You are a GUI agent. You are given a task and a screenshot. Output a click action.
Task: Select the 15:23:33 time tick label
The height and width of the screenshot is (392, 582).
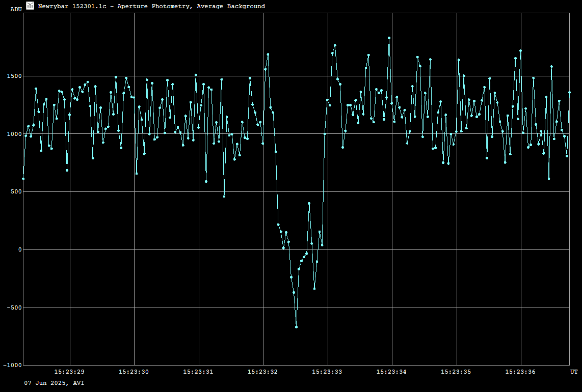(327, 372)
